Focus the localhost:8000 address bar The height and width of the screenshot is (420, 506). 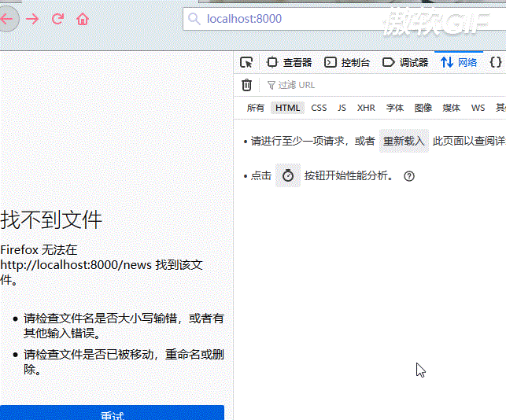click(x=344, y=19)
